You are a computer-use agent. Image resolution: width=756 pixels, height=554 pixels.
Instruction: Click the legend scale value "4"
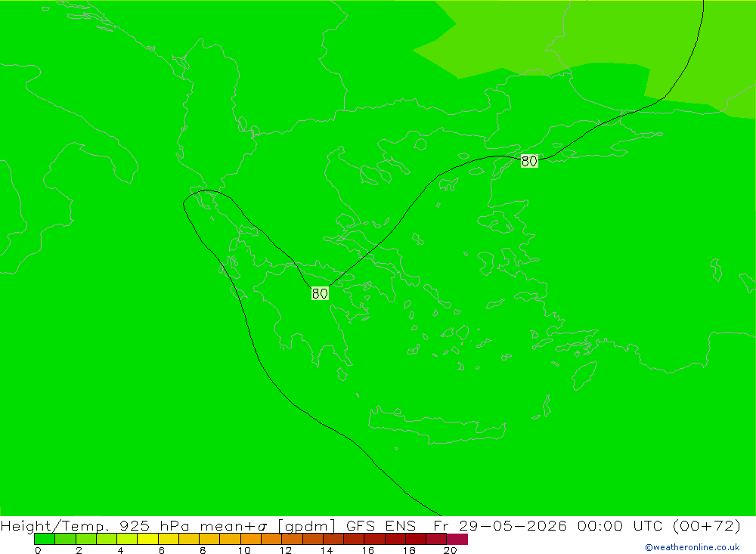[120, 550]
